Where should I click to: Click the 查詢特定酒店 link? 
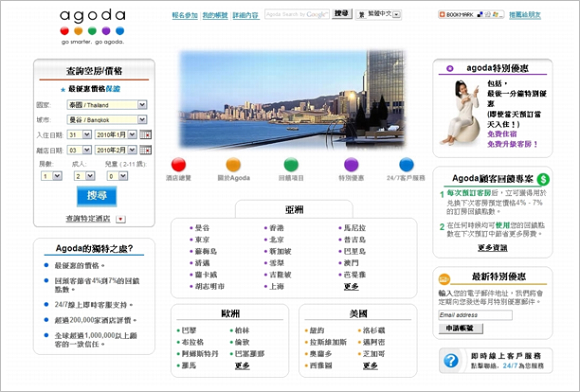(88, 219)
